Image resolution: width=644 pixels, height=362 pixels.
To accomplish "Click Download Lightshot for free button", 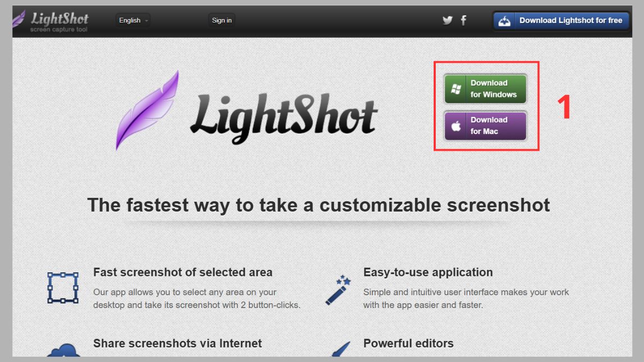I will pos(561,21).
